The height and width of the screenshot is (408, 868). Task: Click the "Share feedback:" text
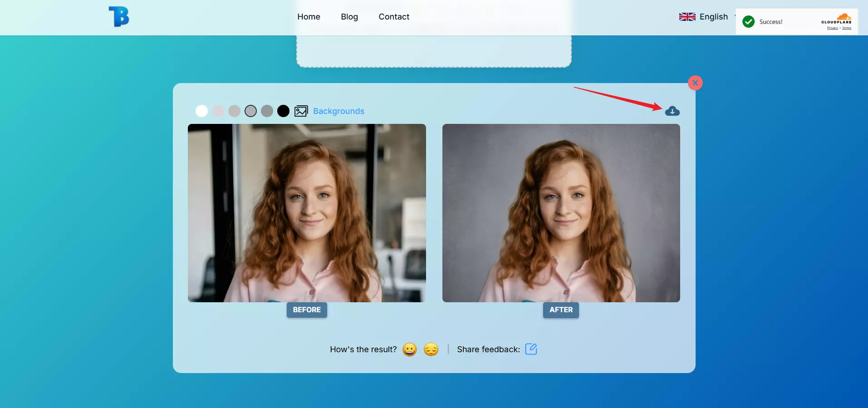[x=488, y=349]
